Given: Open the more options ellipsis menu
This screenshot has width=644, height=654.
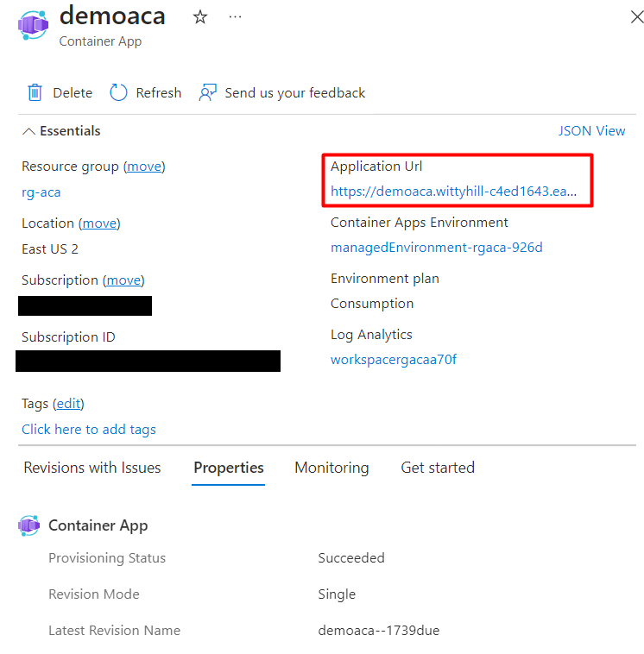Looking at the screenshot, I should coord(235,16).
